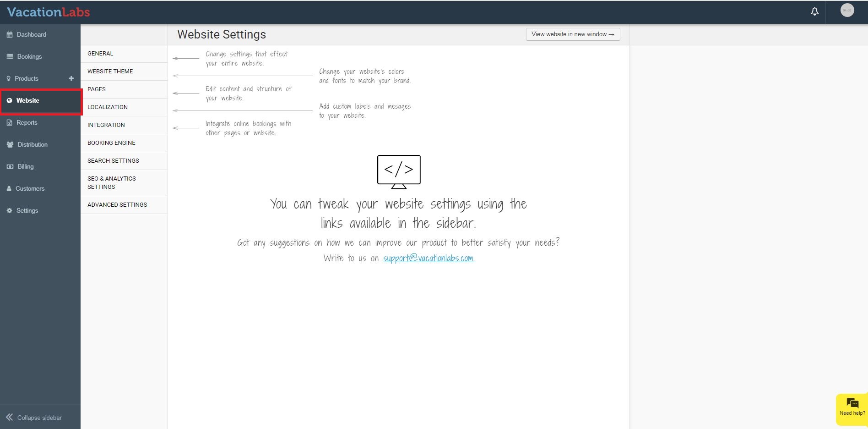This screenshot has width=868, height=429.
Task: Select Customers in left navigation
Action: coord(30,189)
